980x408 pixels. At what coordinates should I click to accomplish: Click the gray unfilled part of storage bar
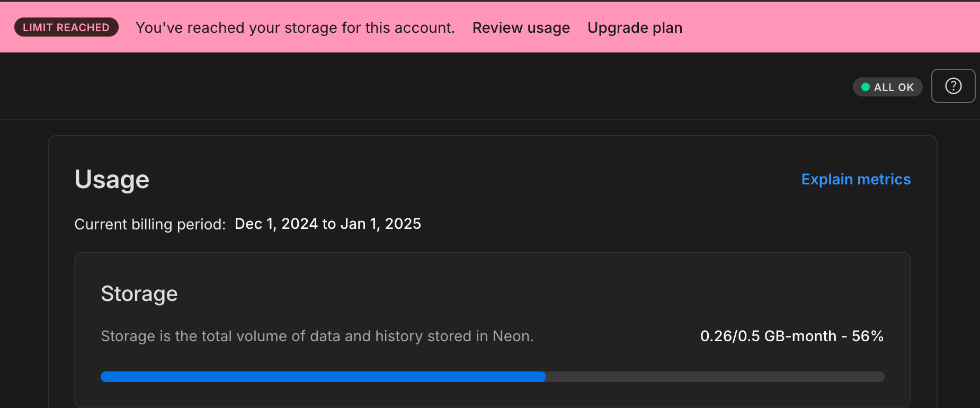pos(715,377)
